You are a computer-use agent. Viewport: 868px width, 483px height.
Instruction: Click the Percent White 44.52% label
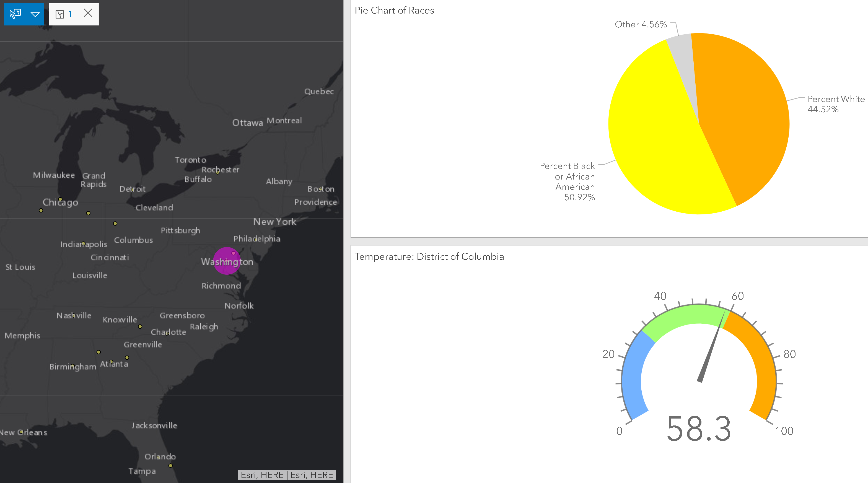pos(836,104)
